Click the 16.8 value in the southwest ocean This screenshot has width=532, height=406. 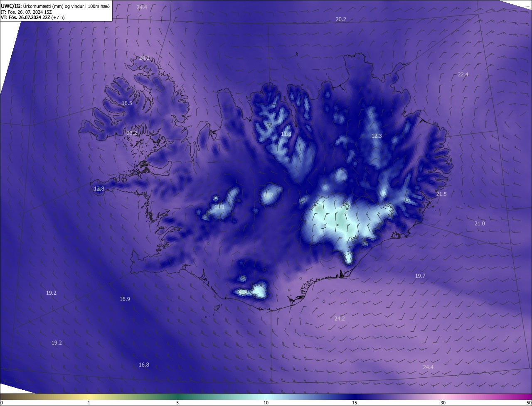coord(144,365)
